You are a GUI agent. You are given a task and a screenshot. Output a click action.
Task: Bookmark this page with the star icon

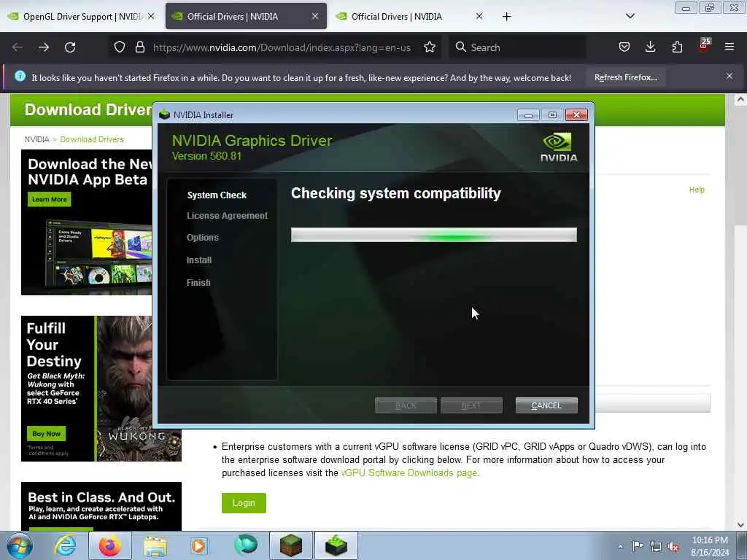(x=430, y=47)
